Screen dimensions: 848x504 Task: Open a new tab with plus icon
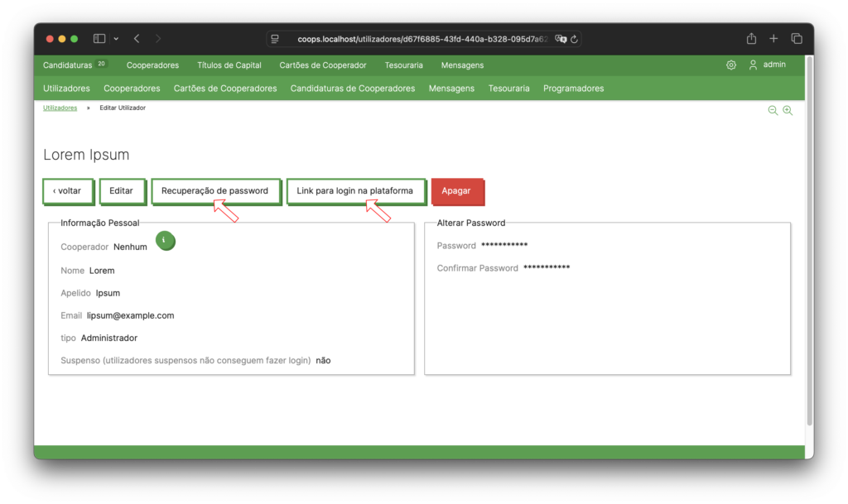(773, 39)
